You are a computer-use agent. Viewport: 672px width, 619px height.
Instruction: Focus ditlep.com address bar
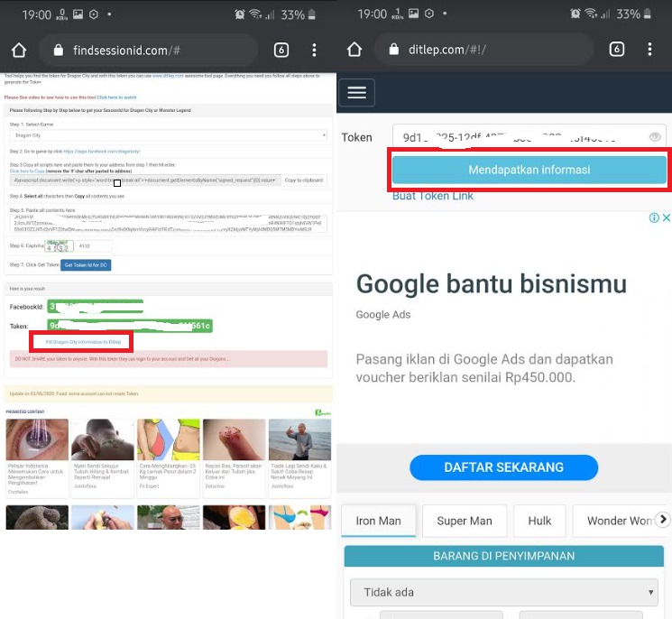click(x=483, y=50)
